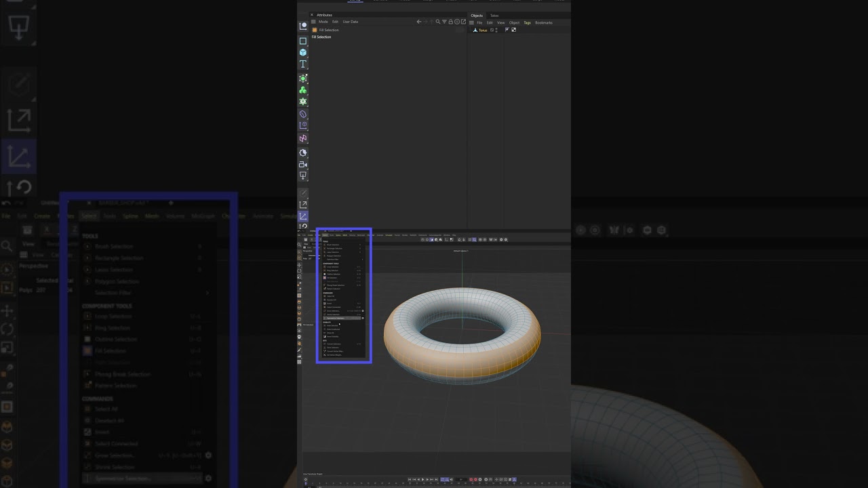Close the Attributes panel
Screen dimensions: 868x488
312,15
